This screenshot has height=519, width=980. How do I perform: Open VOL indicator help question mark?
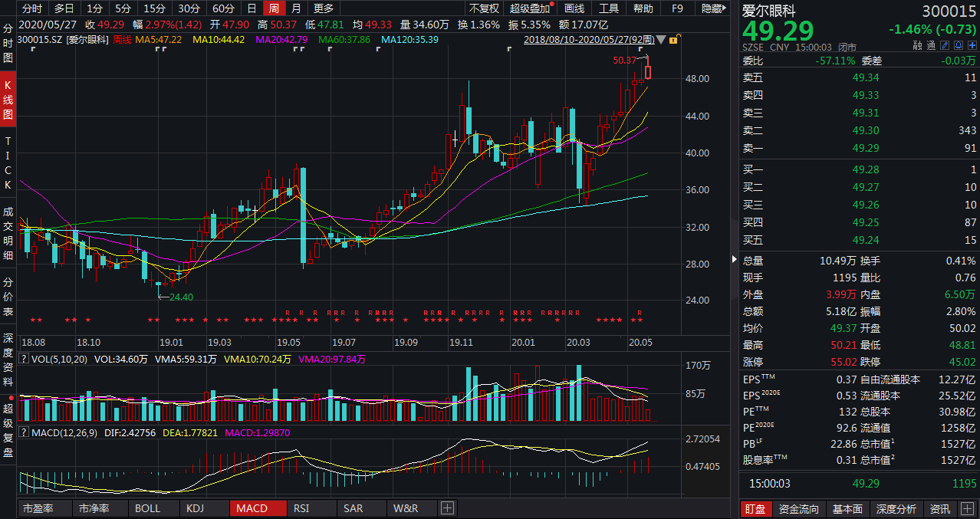pyautogui.click(x=24, y=359)
